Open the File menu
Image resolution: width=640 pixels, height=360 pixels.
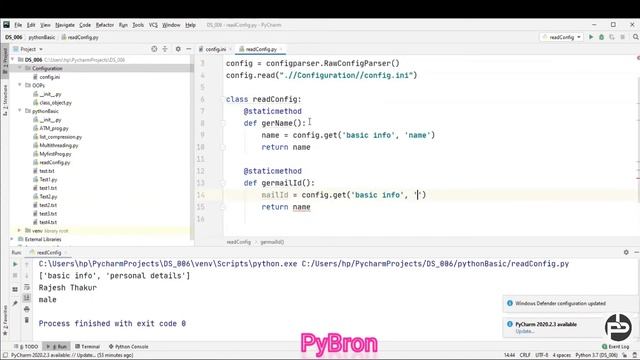18,25
